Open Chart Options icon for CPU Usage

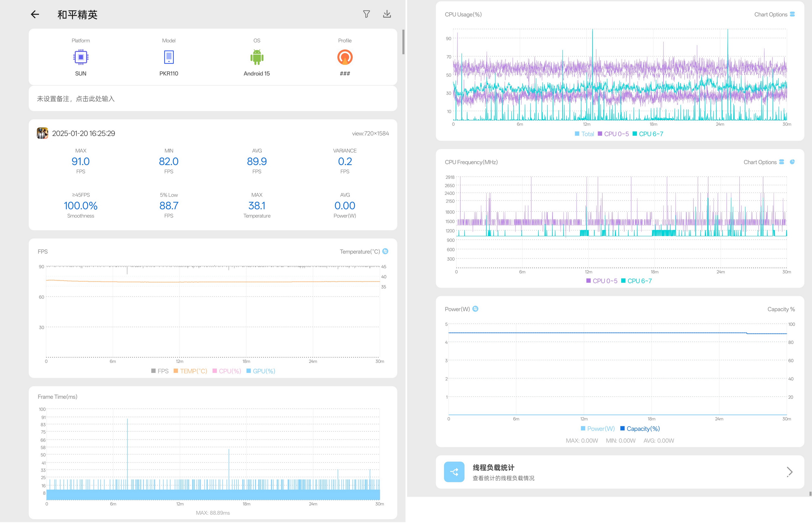coord(792,14)
